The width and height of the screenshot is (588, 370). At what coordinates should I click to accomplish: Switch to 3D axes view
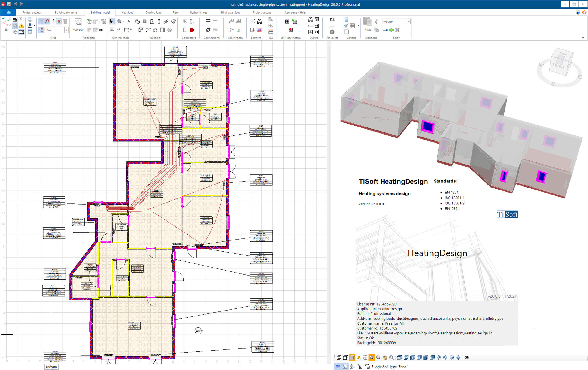6,24
